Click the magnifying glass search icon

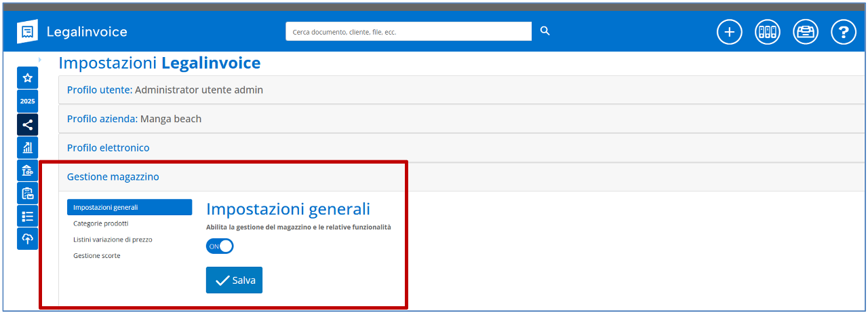[545, 31]
